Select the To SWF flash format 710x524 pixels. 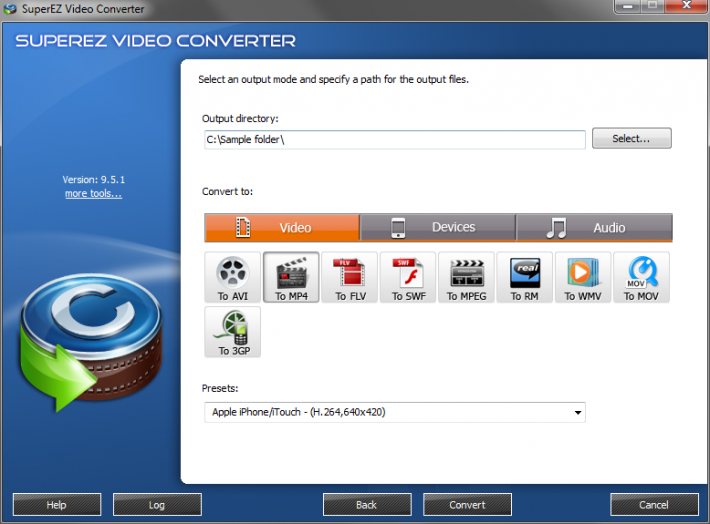pyautogui.click(x=408, y=277)
